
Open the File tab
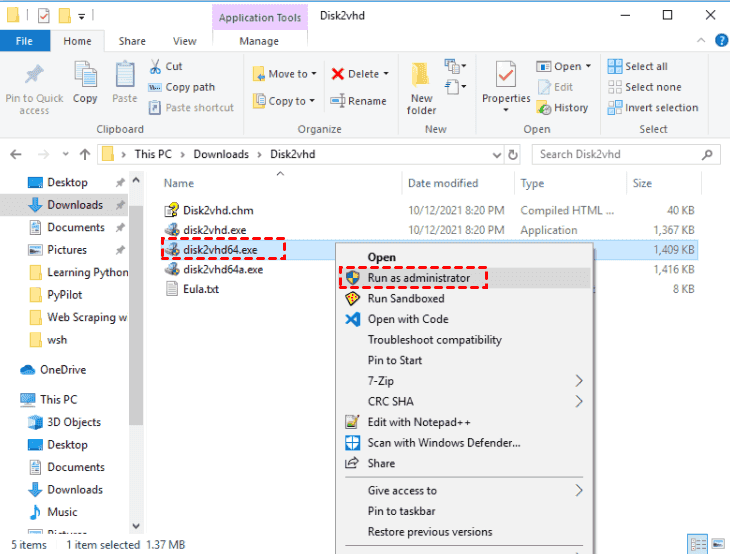[x=25, y=41]
